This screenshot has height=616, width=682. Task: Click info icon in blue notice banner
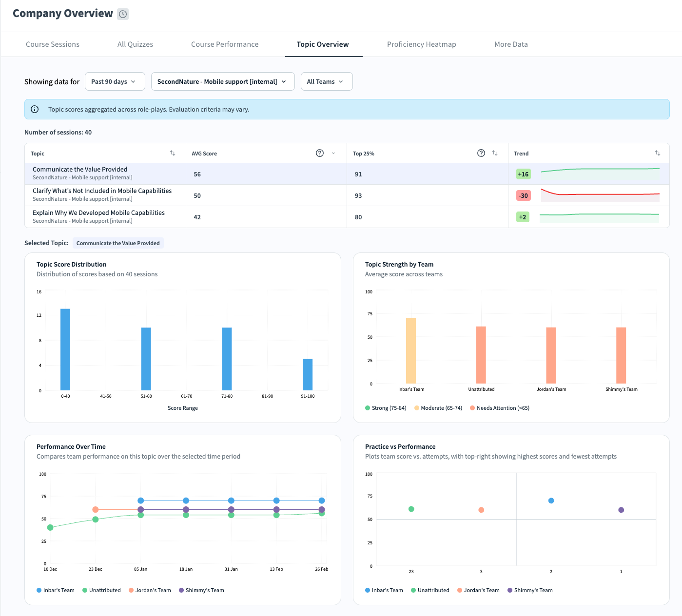(35, 109)
